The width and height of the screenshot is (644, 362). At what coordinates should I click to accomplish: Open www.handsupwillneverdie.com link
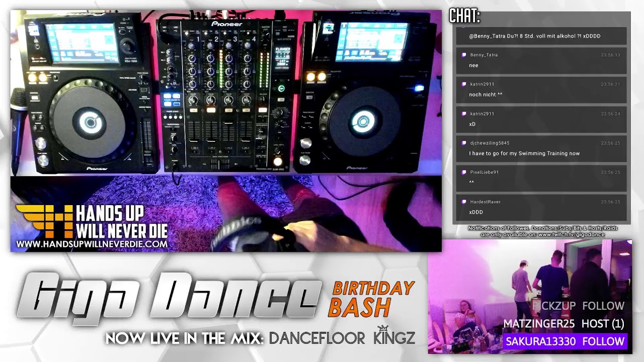click(92, 244)
